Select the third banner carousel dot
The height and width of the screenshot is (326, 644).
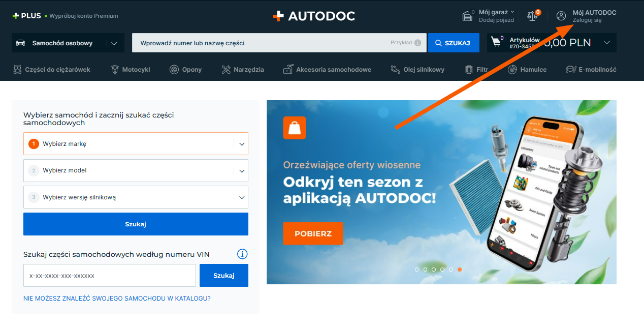point(434,270)
